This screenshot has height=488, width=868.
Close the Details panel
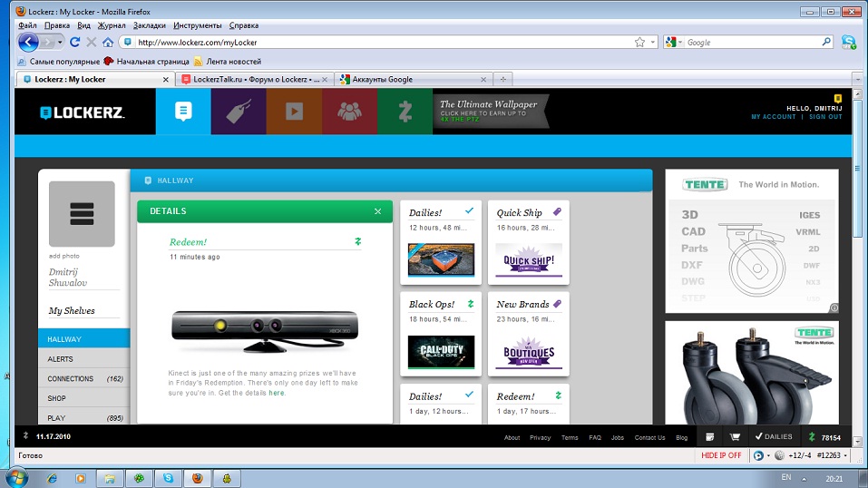point(377,211)
